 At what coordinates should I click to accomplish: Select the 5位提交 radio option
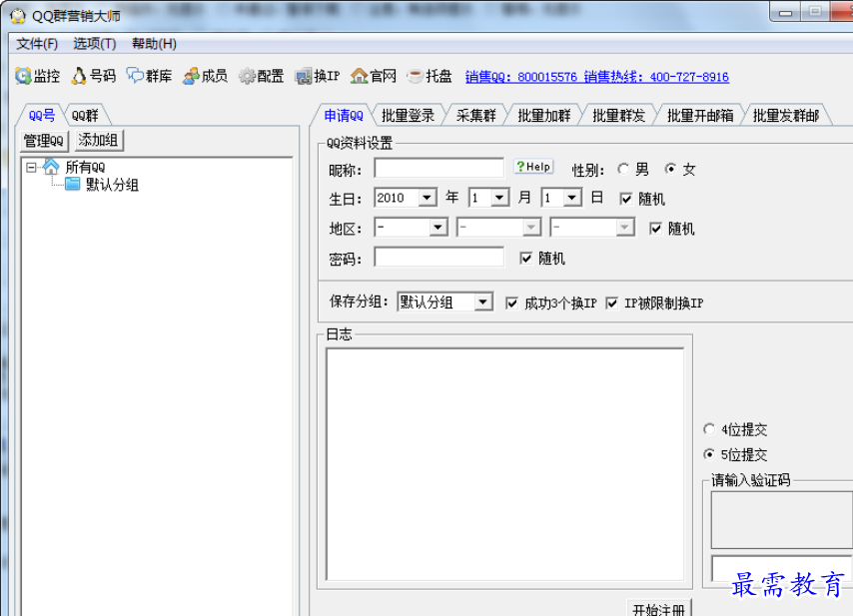(x=709, y=454)
